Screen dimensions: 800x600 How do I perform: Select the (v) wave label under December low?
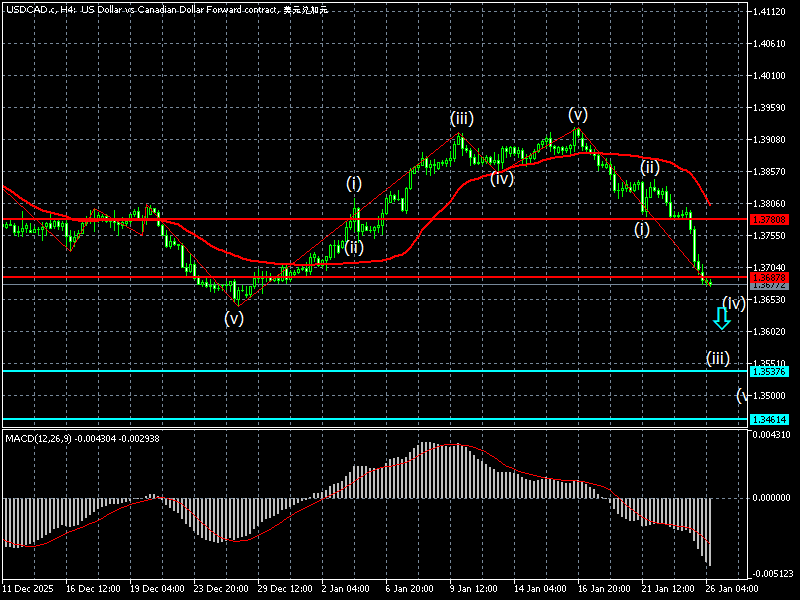[x=233, y=318]
